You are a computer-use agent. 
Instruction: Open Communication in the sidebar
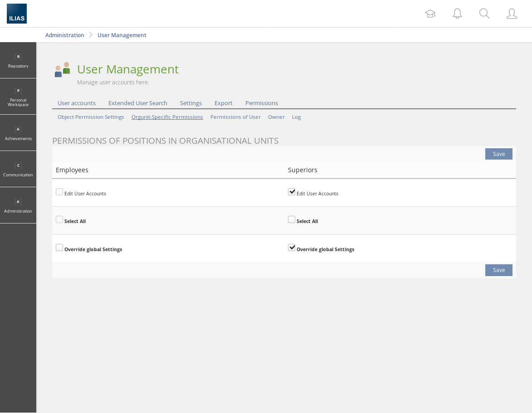pyautogui.click(x=18, y=169)
